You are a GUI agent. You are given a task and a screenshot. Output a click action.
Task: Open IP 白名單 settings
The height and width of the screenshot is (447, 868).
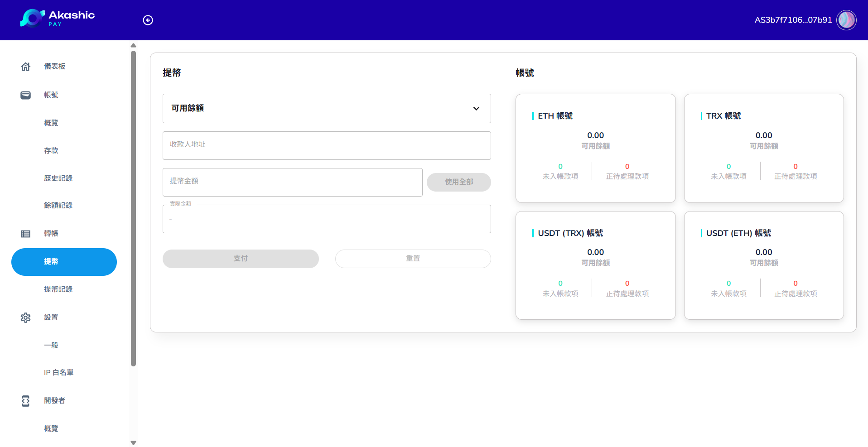coord(58,372)
